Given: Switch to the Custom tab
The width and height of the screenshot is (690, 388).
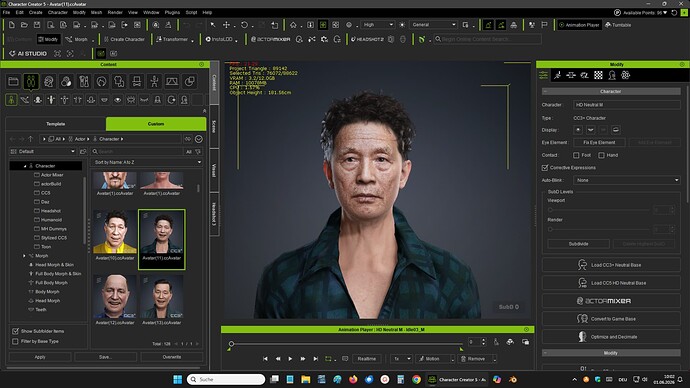Looking at the screenshot, I should coord(156,124).
